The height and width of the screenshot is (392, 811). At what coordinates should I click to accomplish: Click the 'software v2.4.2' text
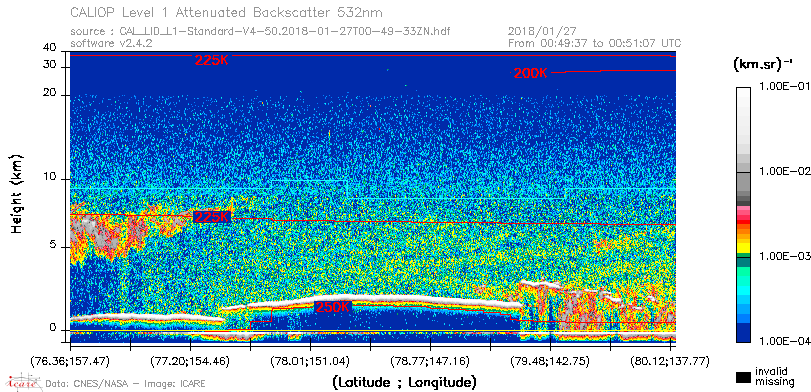pos(111,43)
